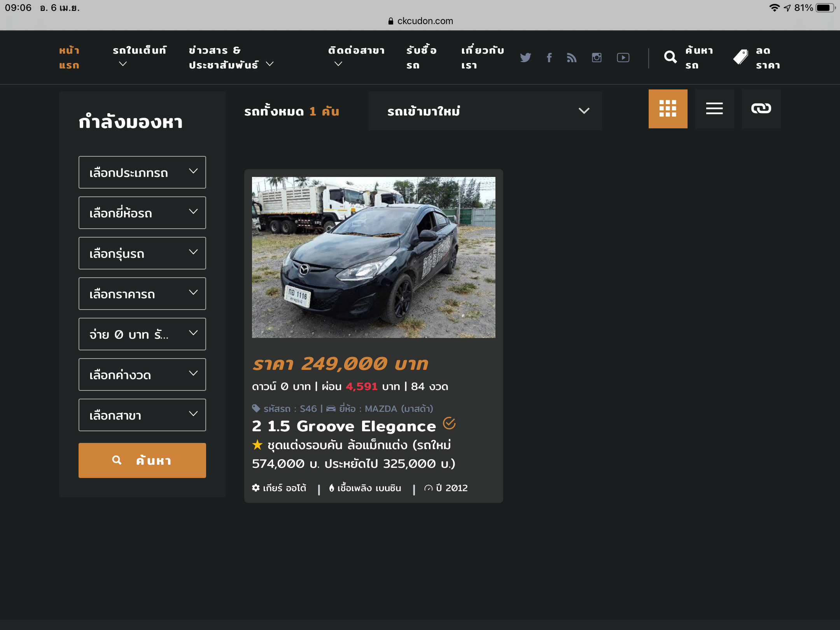Screen dimensions: 840x630
Task: Open the Instagram icon link
Action: click(x=597, y=58)
